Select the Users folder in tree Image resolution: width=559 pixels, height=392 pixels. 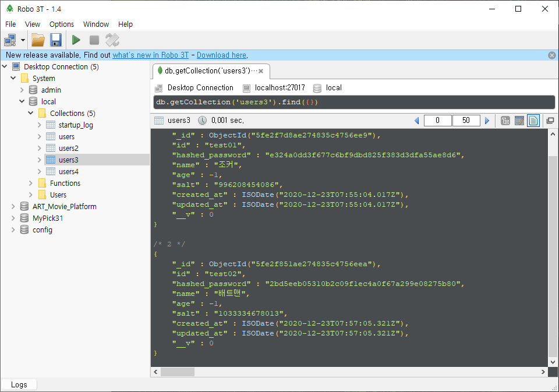(x=58, y=195)
